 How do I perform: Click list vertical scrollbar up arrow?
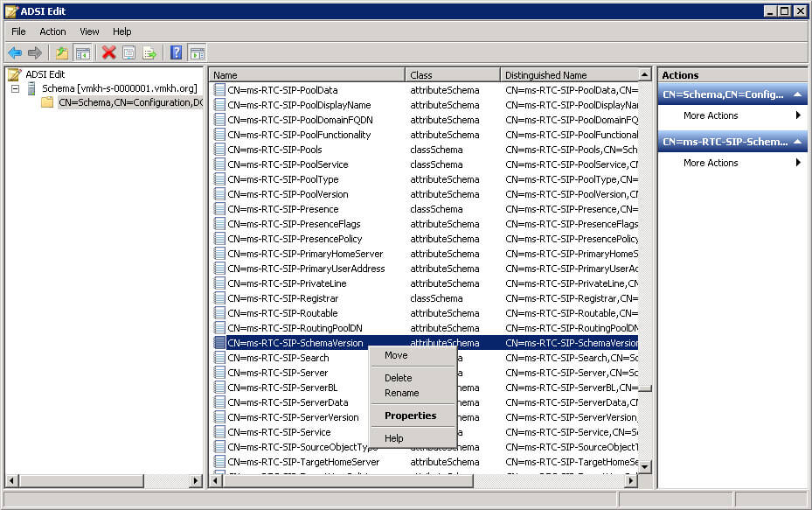(x=645, y=75)
